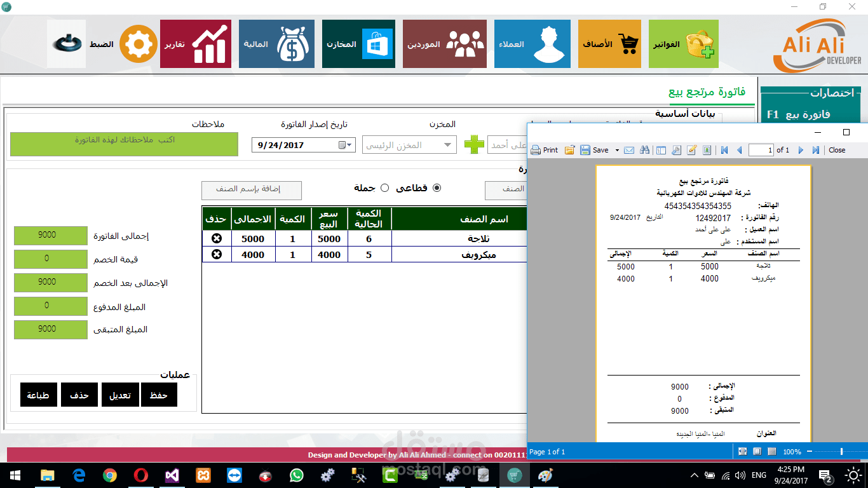Open the المخزن الرئيسى warehouse dropdown

pos(409,145)
